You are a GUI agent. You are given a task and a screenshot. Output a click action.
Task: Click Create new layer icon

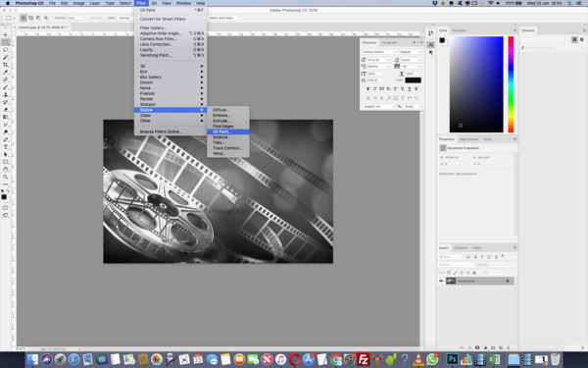pyautogui.click(x=501, y=347)
